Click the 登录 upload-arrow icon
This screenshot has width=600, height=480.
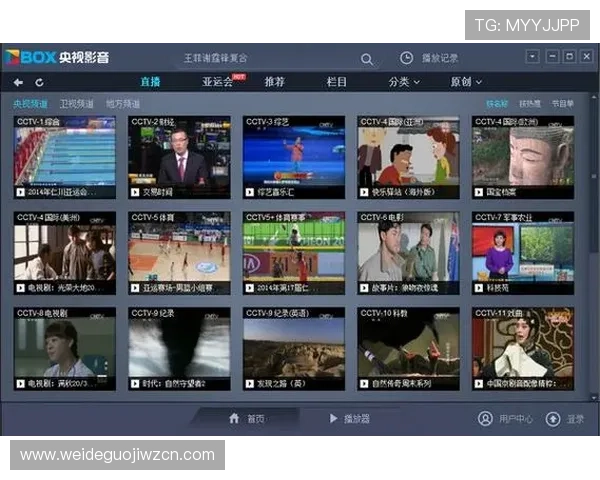(x=553, y=419)
